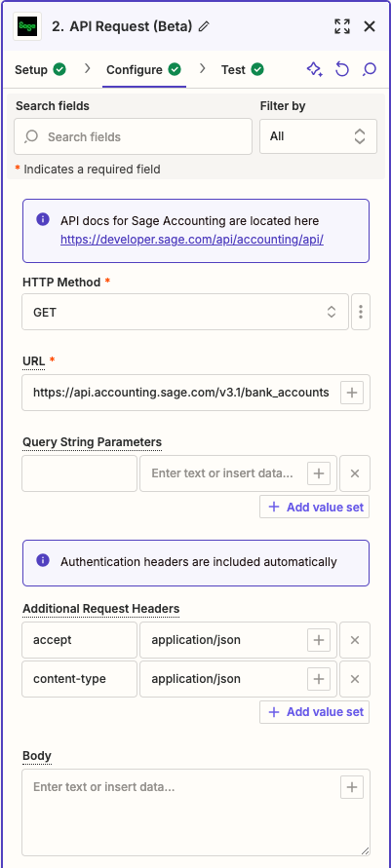Open the AI sparkle assistant icon

[315, 70]
